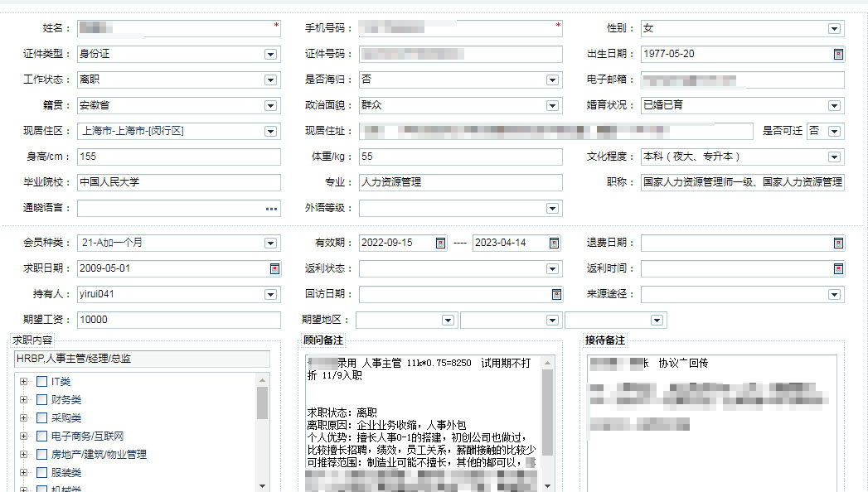Open the 退费日期 calendar picker
The image size is (868, 492).
(x=838, y=244)
